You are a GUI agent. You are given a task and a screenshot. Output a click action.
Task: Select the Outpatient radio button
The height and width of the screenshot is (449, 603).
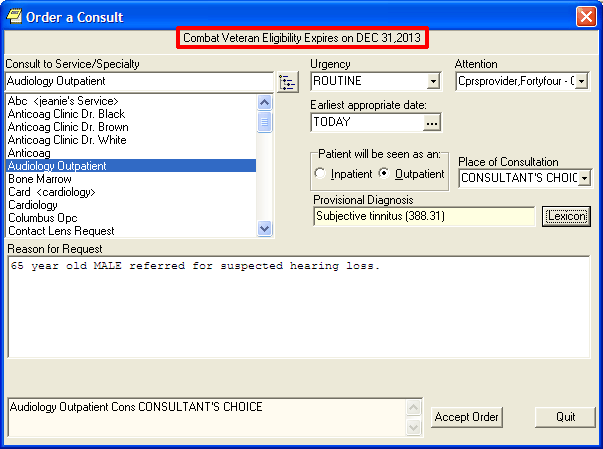click(x=384, y=174)
